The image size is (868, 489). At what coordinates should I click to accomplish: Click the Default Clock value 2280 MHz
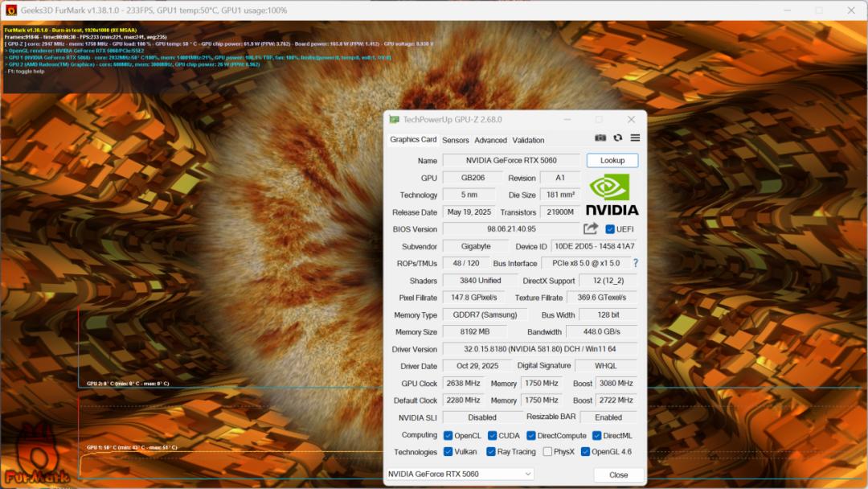pyautogui.click(x=464, y=401)
